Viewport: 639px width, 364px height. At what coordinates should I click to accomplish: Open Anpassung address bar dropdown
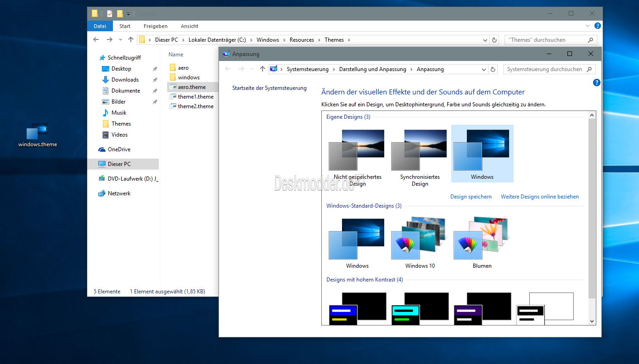(x=483, y=70)
